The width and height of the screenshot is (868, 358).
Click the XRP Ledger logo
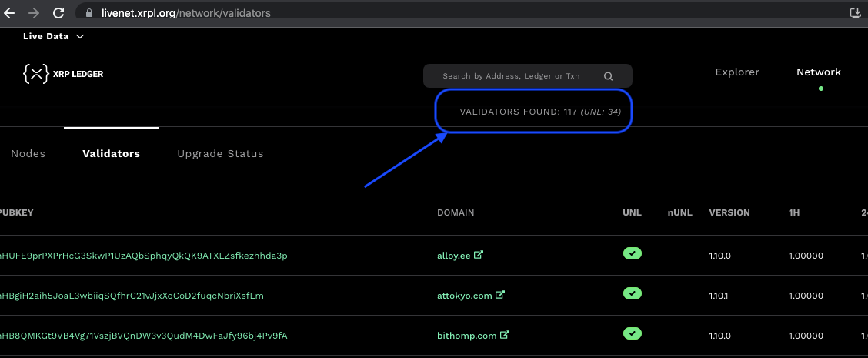(x=63, y=74)
